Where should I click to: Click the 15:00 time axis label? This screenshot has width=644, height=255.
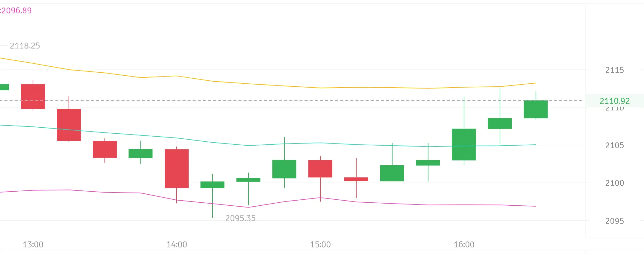click(320, 245)
